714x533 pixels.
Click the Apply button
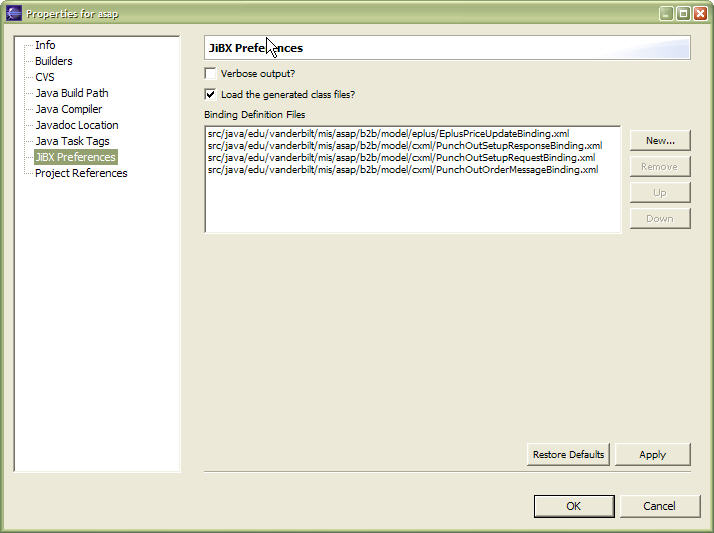tap(652, 454)
